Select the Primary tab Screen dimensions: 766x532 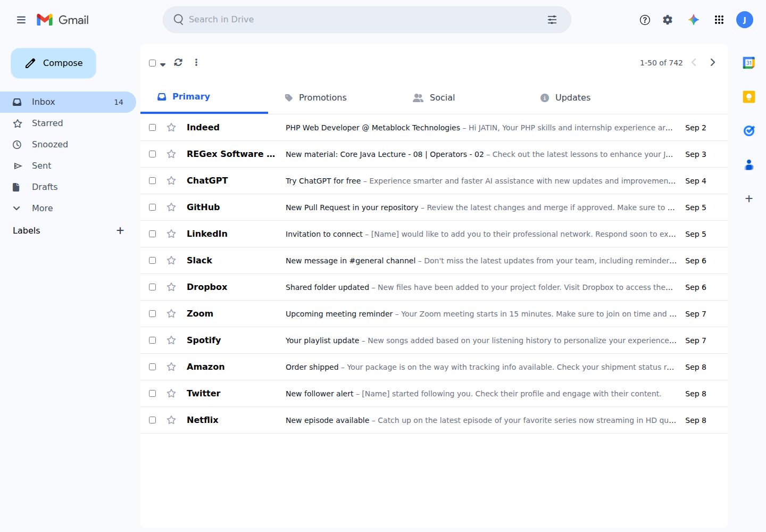coord(204,97)
